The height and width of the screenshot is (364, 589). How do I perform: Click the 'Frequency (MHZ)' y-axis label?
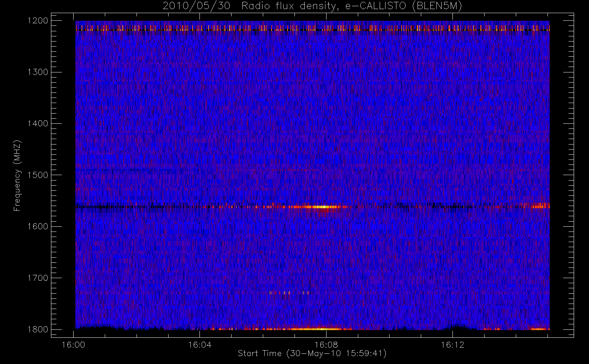pyautogui.click(x=17, y=175)
